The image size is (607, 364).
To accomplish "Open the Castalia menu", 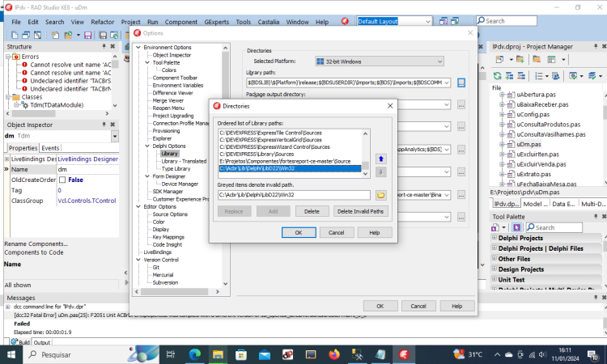I will pyautogui.click(x=268, y=22).
